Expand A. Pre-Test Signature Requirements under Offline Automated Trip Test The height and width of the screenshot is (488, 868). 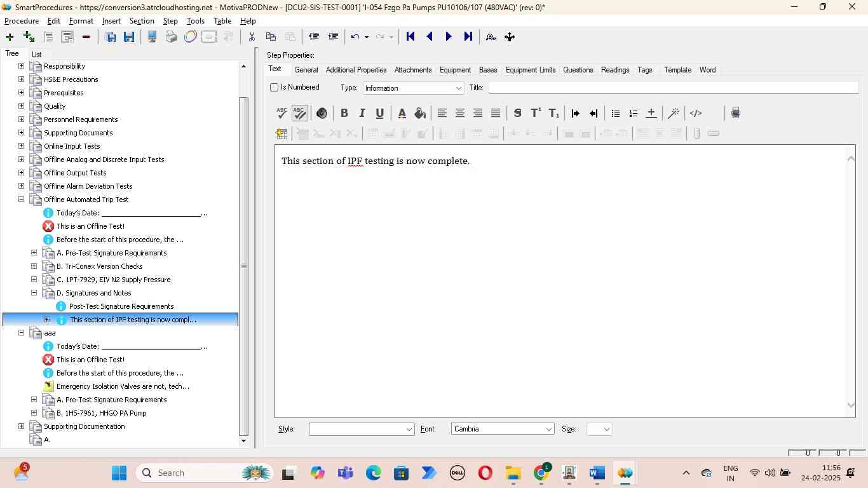pos(34,253)
